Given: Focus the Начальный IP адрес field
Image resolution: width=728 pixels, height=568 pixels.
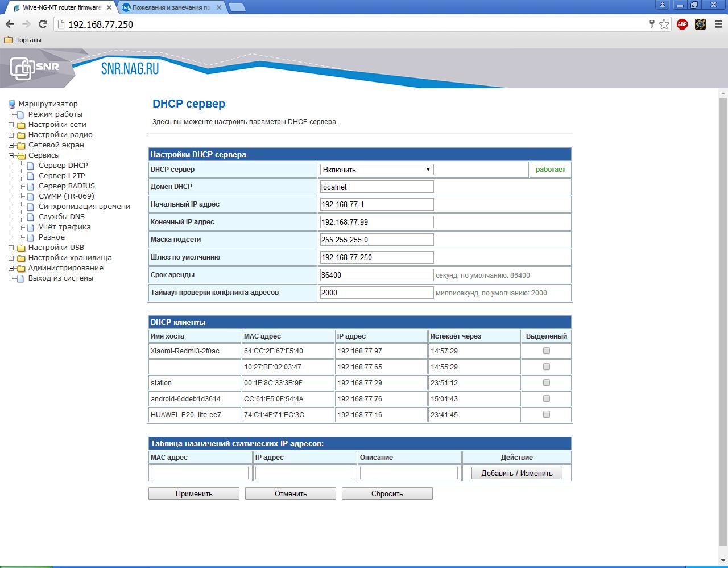Looking at the screenshot, I should [x=377, y=204].
